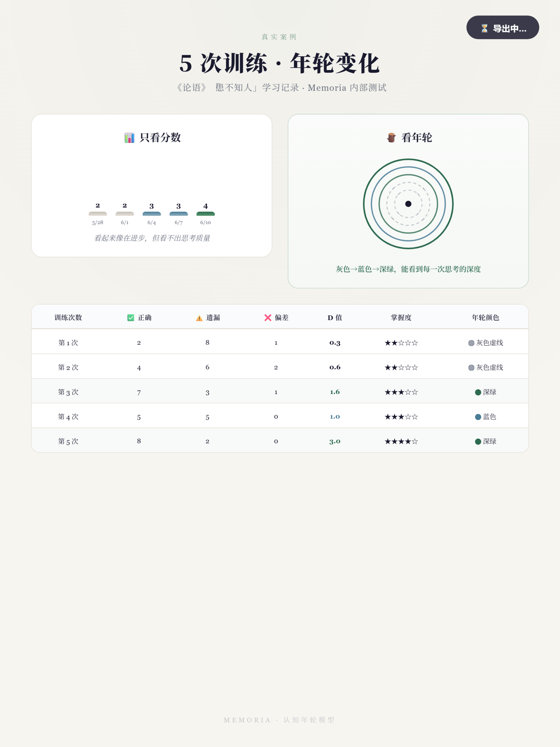Screen dimensions: 560x747
Task: Click the green swatch in 第 3 次 row
Action: pos(478,392)
